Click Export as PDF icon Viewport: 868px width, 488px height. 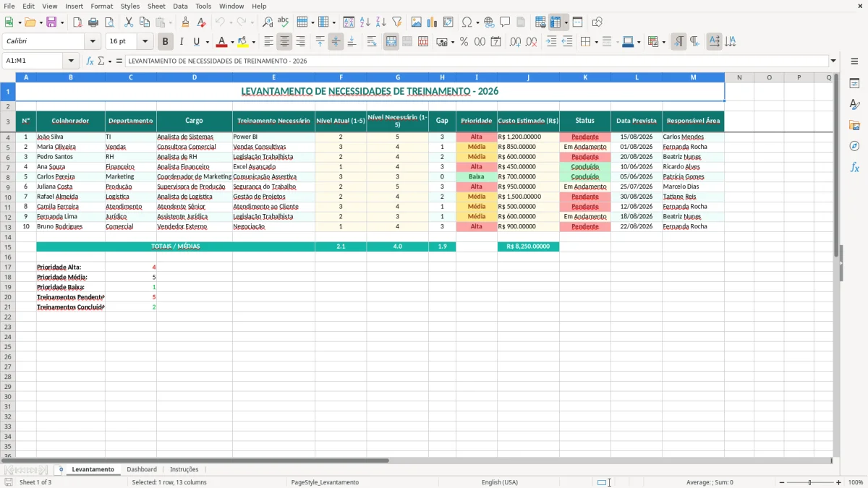tap(77, 22)
